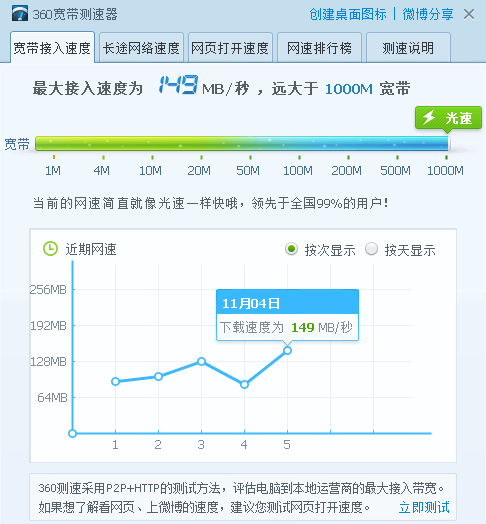The width and height of the screenshot is (486, 524).
Task: Switch to the 宽带接入速度 tab
Action: (x=52, y=47)
